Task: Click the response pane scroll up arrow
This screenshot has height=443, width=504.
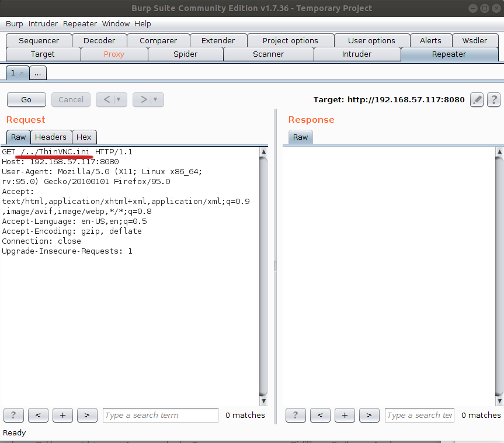Action: pyautogui.click(x=499, y=151)
